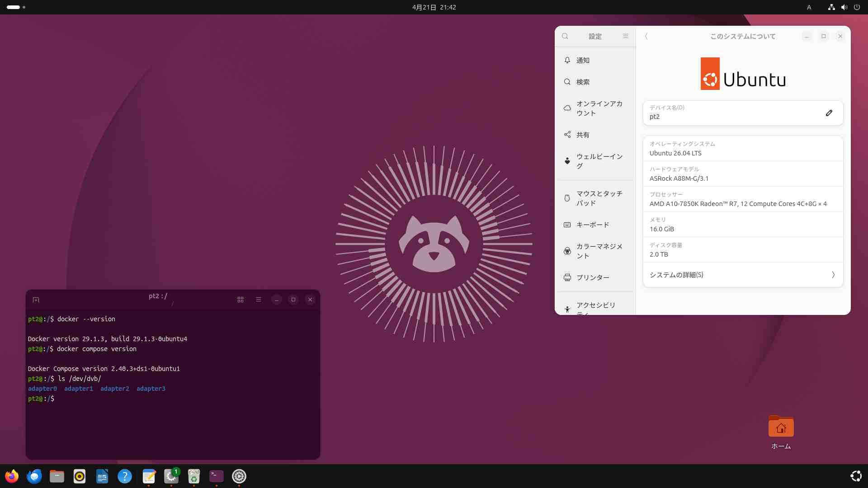The image size is (868, 488).
Task: Expand システムの詳細 row
Action: (x=743, y=275)
